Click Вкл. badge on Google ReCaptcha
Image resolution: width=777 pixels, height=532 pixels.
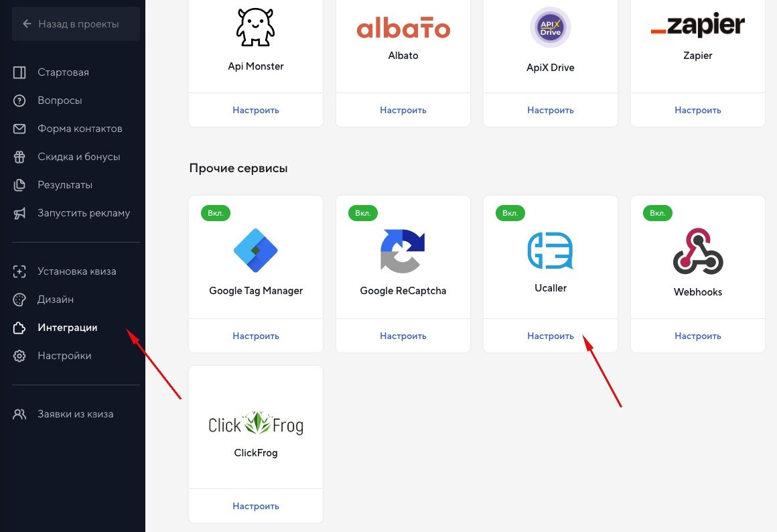point(363,213)
